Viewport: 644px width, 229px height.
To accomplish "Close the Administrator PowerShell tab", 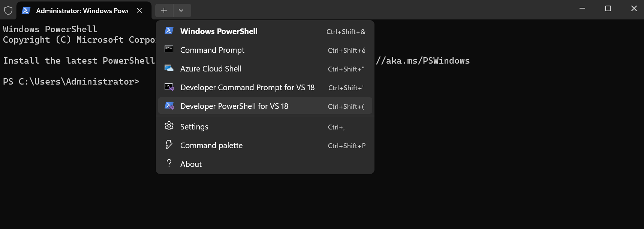I will tap(139, 10).
